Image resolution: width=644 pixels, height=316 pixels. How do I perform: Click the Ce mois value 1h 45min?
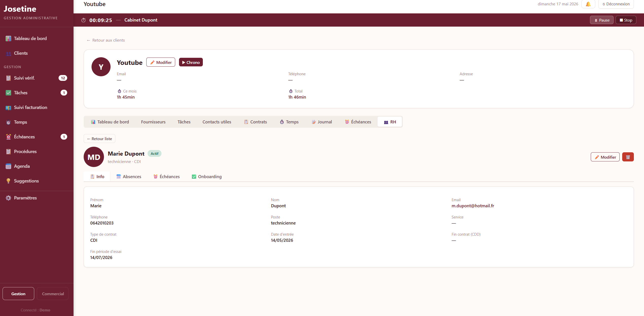pos(126,97)
